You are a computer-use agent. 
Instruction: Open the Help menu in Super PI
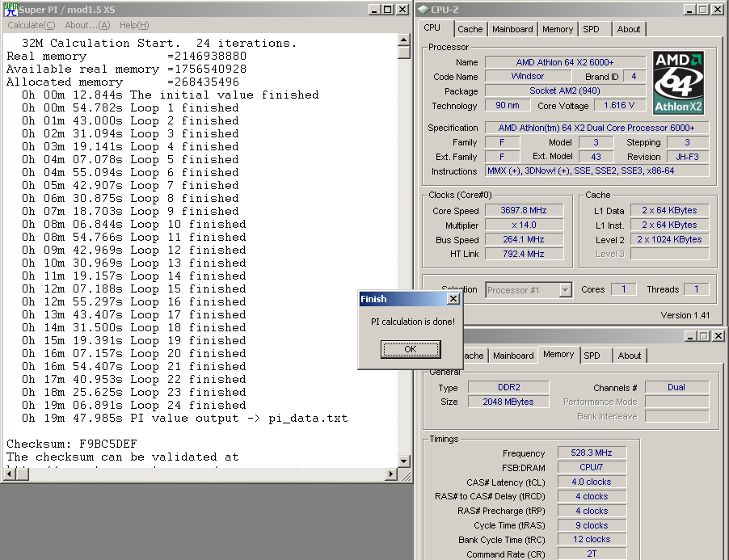[x=134, y=25]
